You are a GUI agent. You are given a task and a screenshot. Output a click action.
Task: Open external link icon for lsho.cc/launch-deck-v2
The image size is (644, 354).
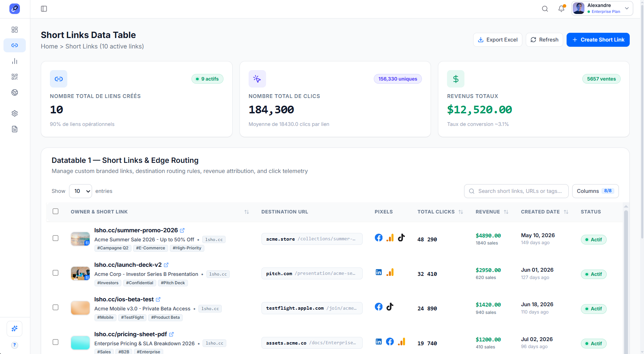(x=166, y=265)
